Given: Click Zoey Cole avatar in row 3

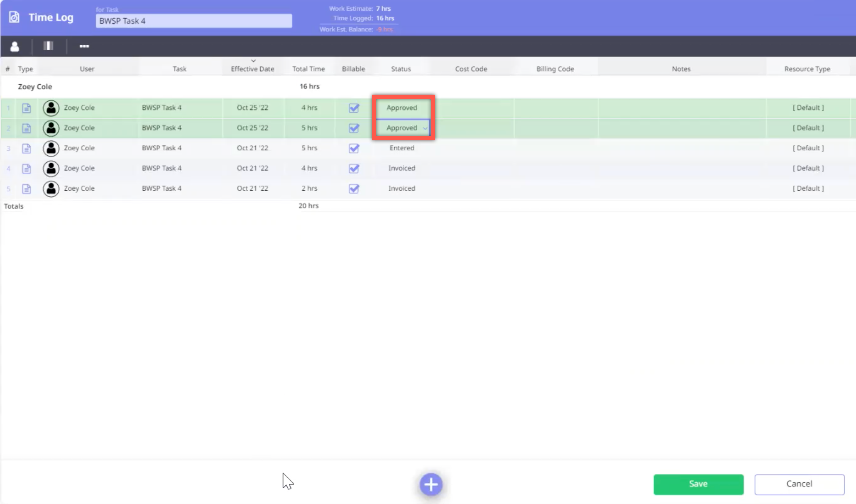Looking at the screenshot, I should pos(51,148).
